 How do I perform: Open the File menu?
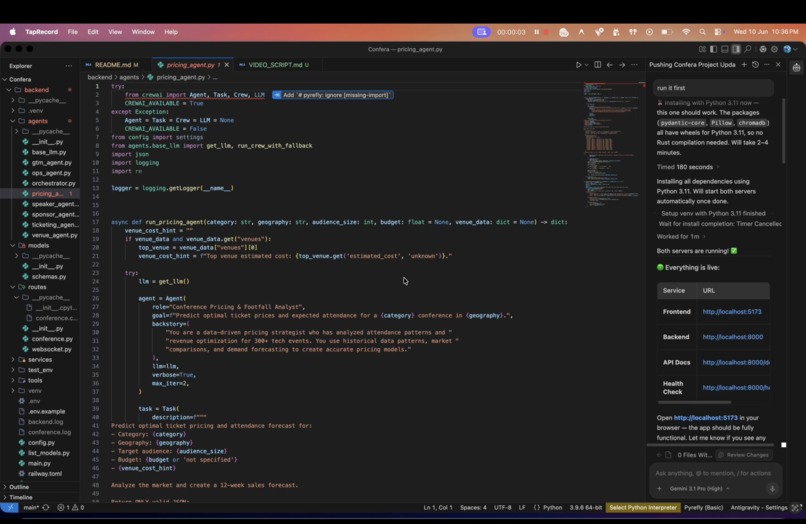click(72, 32)
